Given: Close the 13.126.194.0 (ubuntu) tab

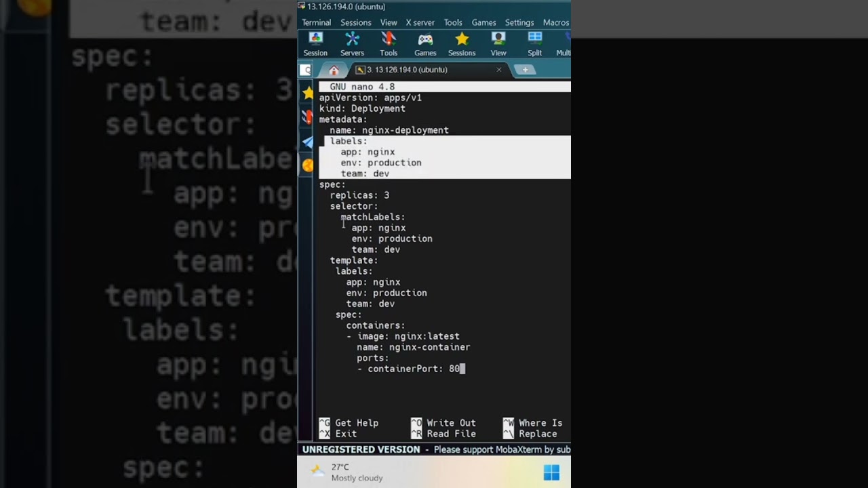Looking at the screenshot, I should pyautogui.click(x=499, y=70).
